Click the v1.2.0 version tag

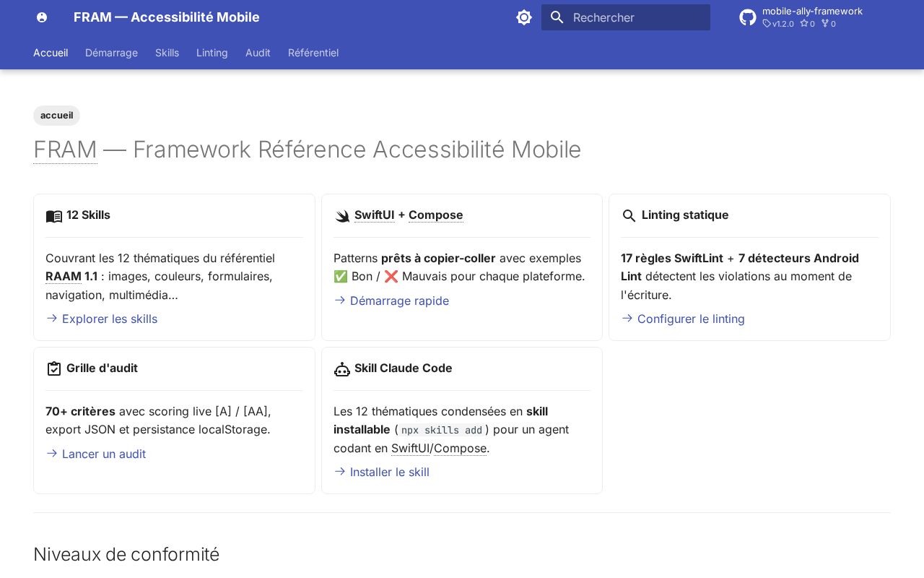778,24
